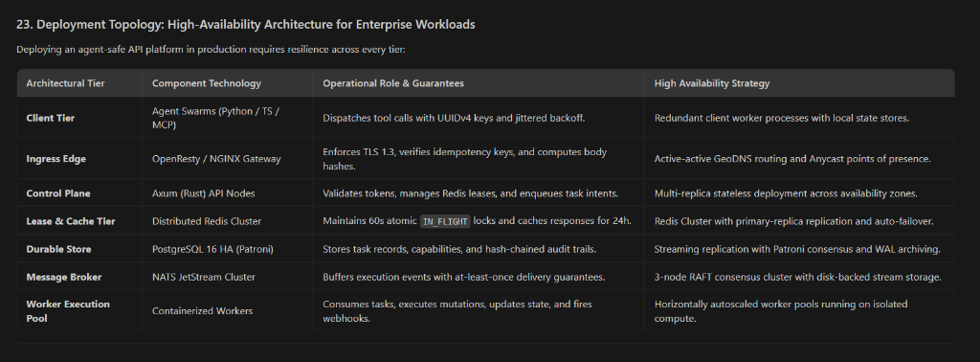Click the section 23 Deployment Topology heading
Image resolution: width=980 pixels, height=362 pixels.
[x=246, y=24]
